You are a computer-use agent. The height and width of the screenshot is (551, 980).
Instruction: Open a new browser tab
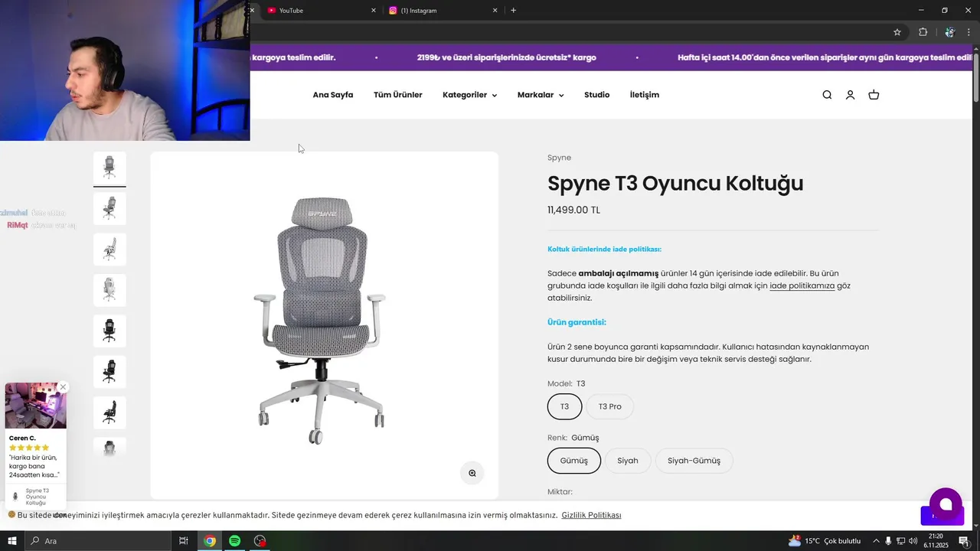(513, 10)
